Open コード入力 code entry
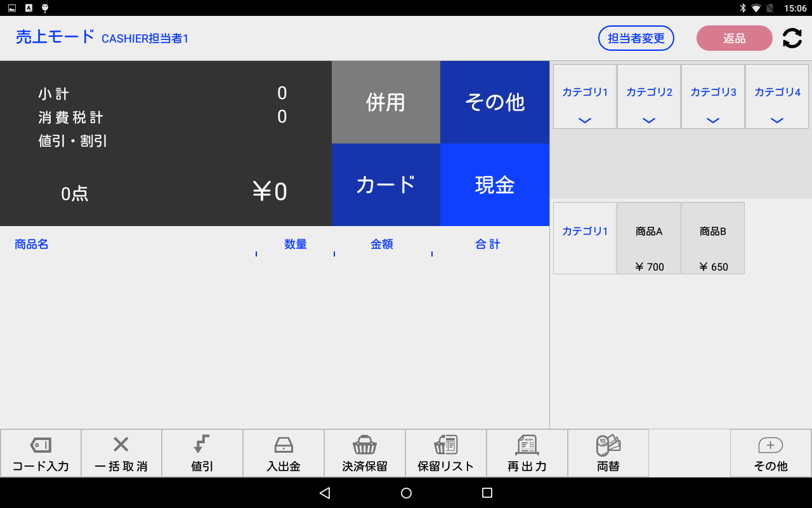812x508 pixels. 41,453
